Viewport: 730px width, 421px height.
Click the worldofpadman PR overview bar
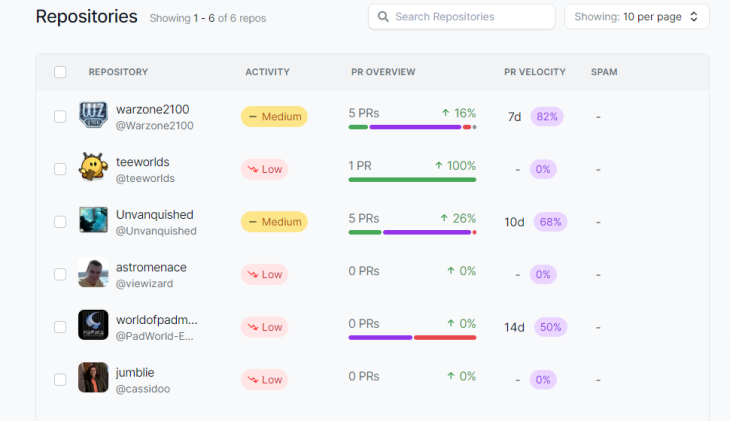[x=412, y=337]
